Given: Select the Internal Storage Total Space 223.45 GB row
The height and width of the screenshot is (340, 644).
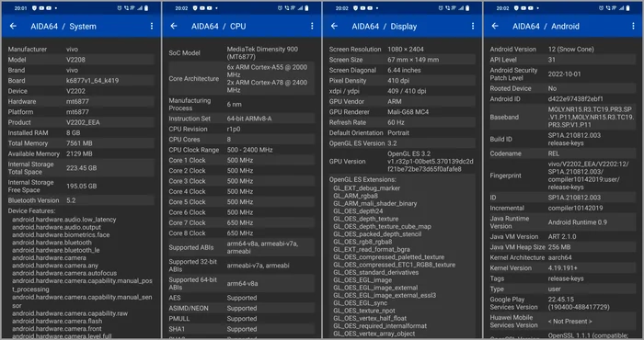Looking at the screenshot, I should pos(81,168).
